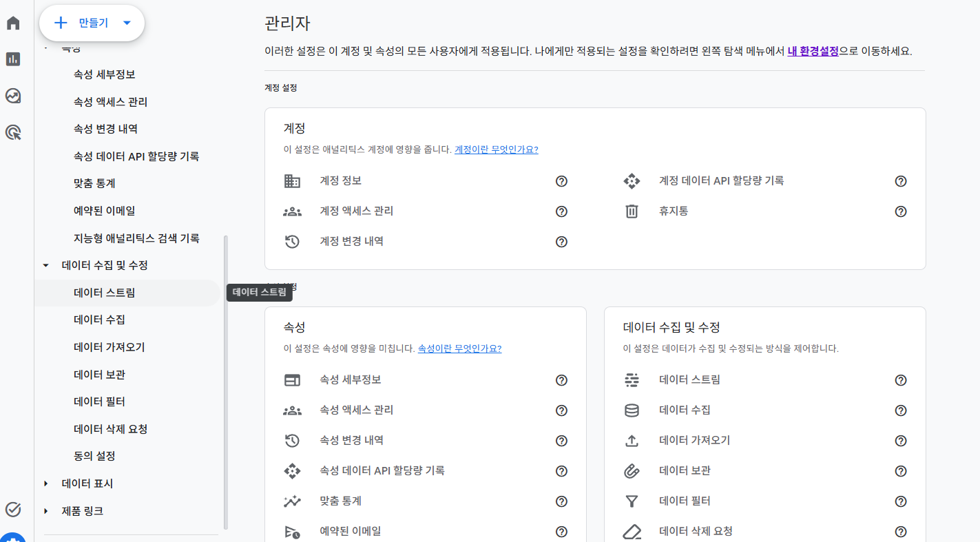Click the history icon beside 속성 변경 내역 card row
Image resolution: width=980 pixels, height=542 pixels.
292,441
